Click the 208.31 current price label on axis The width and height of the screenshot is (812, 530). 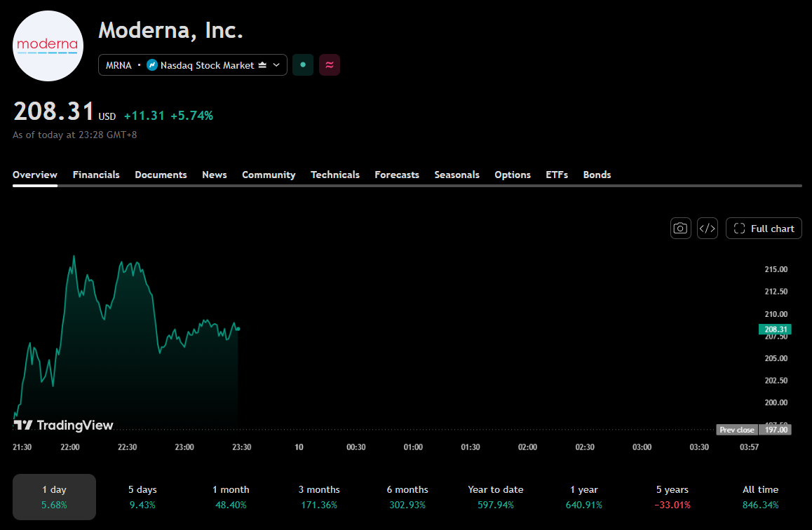click(776, 329)
